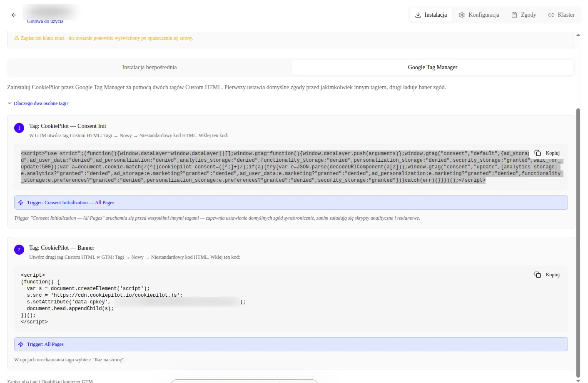Copy the Banner tag code snippet
This screenshot has width=588, height=383.
547,275
